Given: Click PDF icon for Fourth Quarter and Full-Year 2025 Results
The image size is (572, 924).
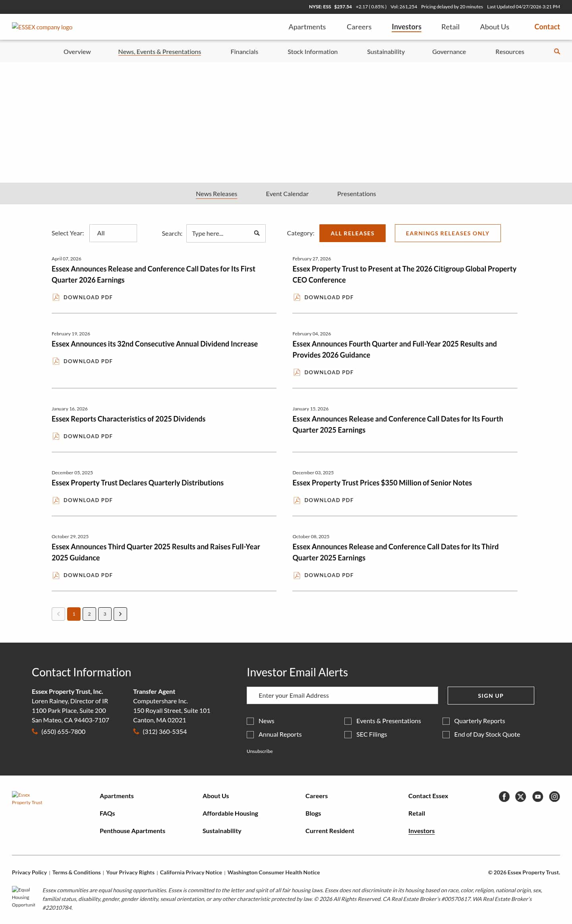Looking at the screenshot, I should coord(297,372).
